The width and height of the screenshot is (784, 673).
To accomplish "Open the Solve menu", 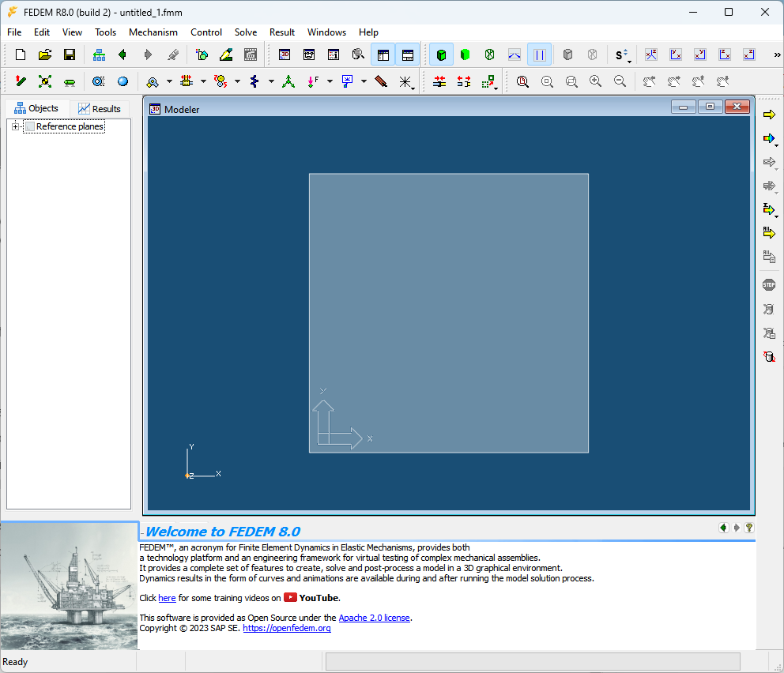I will tap(246, 32).
